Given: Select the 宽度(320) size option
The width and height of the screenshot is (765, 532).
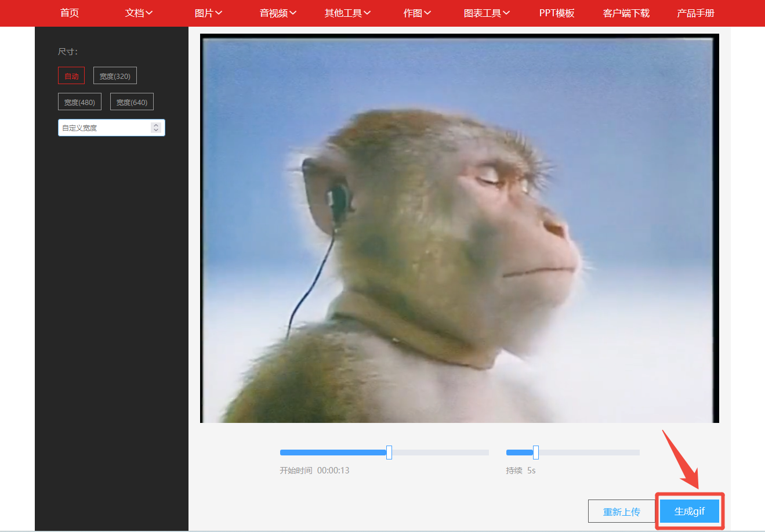Looking at the screenshot, I should tap(115, 76).
